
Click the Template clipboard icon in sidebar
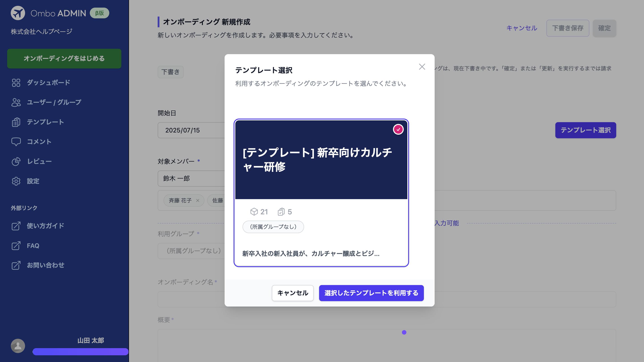coord(16,122)
